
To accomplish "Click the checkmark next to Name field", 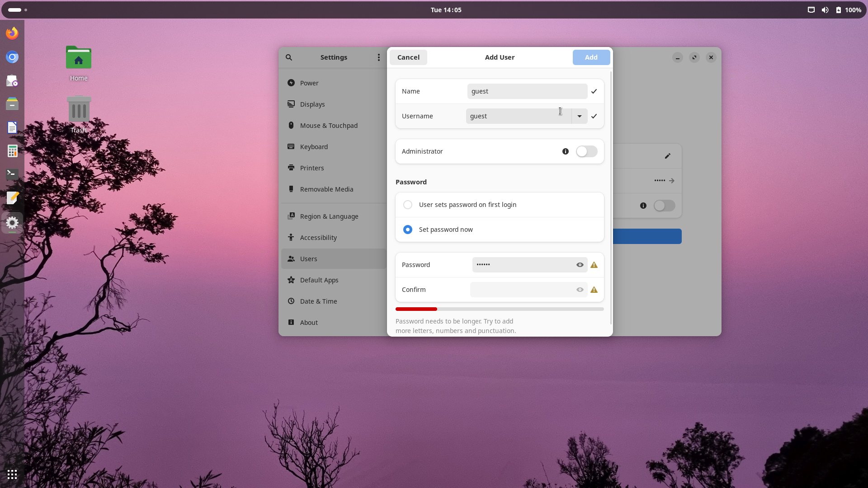I will click(x=594, y=91).
